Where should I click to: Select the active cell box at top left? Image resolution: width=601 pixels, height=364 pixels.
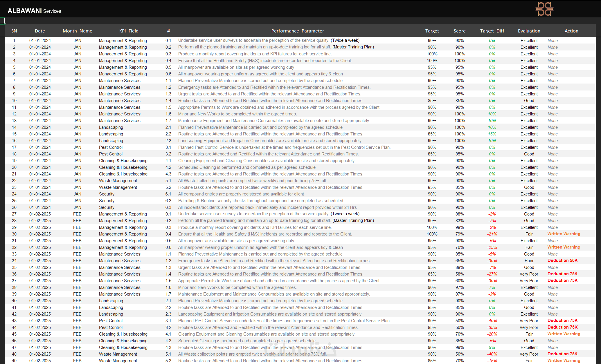2,21
